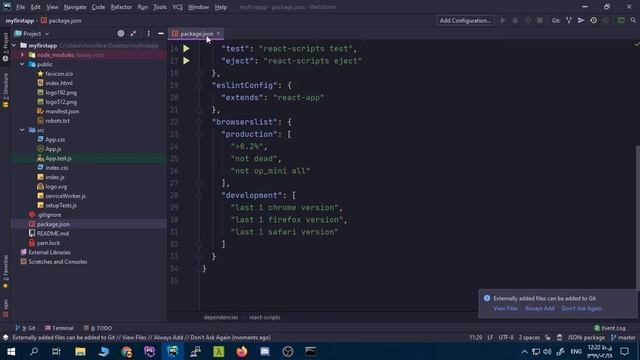This screenshot has width=640, height=360.
Task: Open master git branch popup
Action: click(623, 338)
